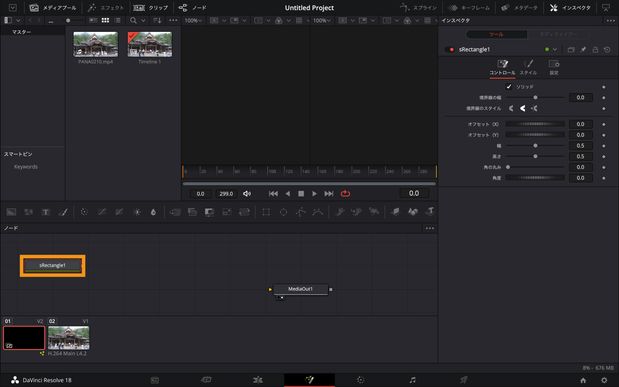Click the Offset X value field

pyautogui.click(x=580, y=124)
